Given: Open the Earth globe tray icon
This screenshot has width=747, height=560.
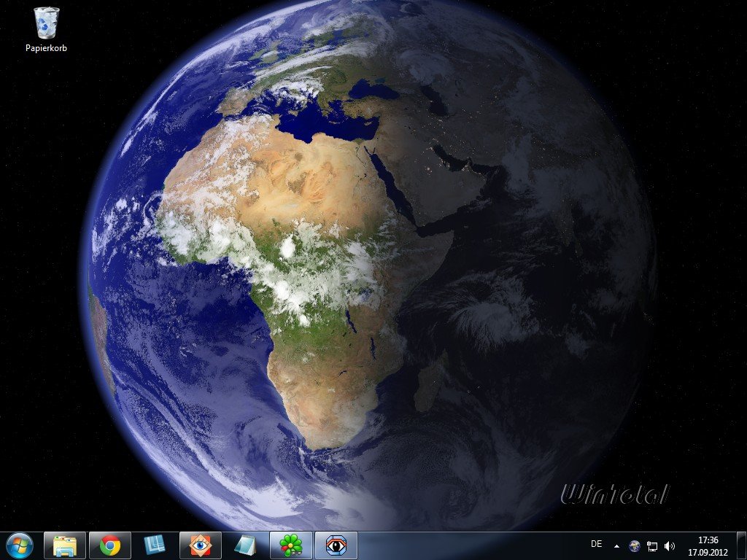Looking at the screenshot, I should click(x=634, y=546).
